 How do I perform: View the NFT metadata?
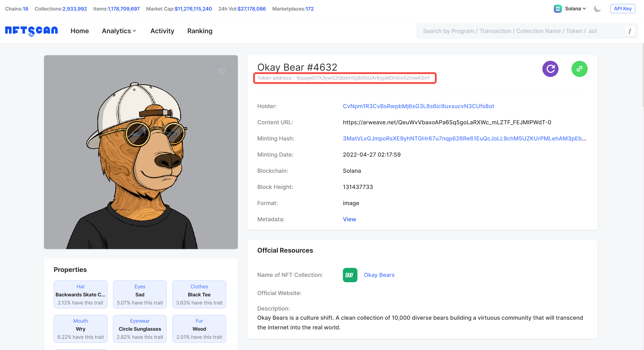point(349,219)
